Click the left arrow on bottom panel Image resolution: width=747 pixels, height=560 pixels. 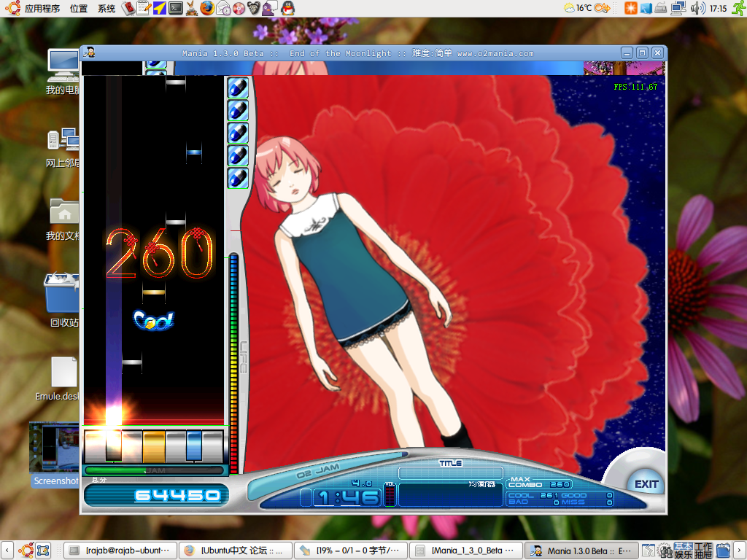(x=7, y=551)
